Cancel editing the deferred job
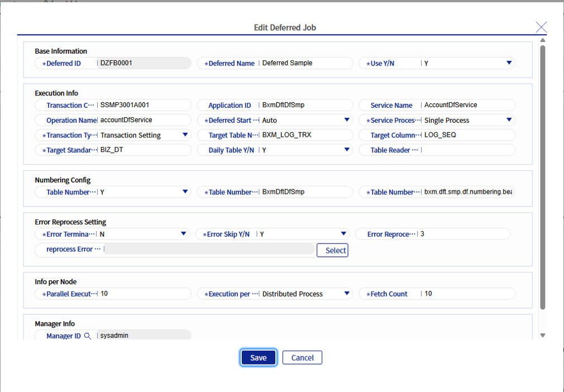Screen dimensions: 564x392 click(x=302, y=357)
